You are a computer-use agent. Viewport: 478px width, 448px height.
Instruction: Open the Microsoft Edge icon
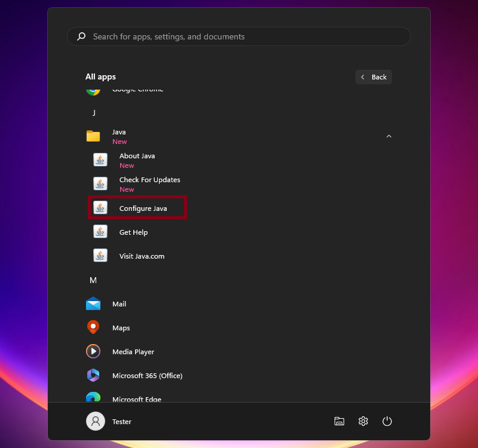pos(93,398)
